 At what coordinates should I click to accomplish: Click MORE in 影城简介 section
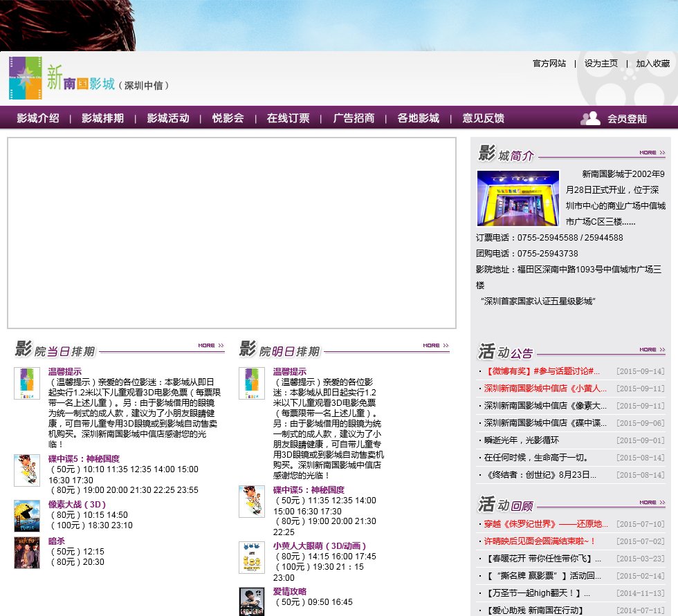click(652, 153)
